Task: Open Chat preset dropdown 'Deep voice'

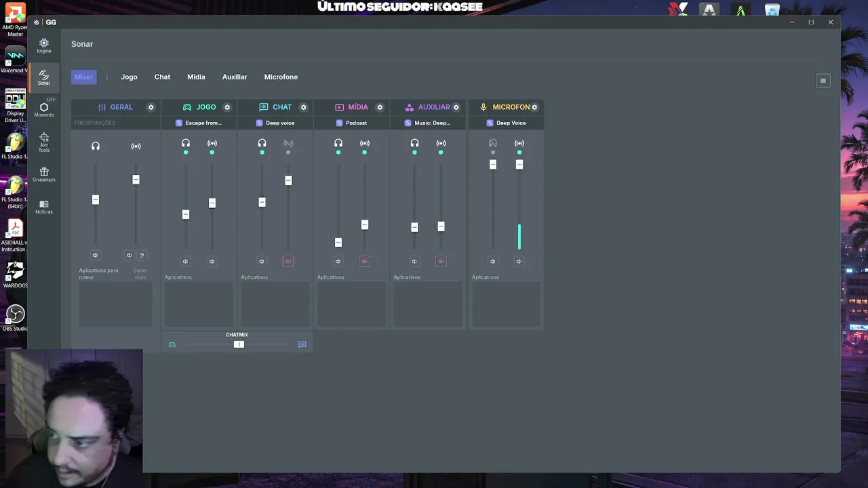Action: (275, 123)
